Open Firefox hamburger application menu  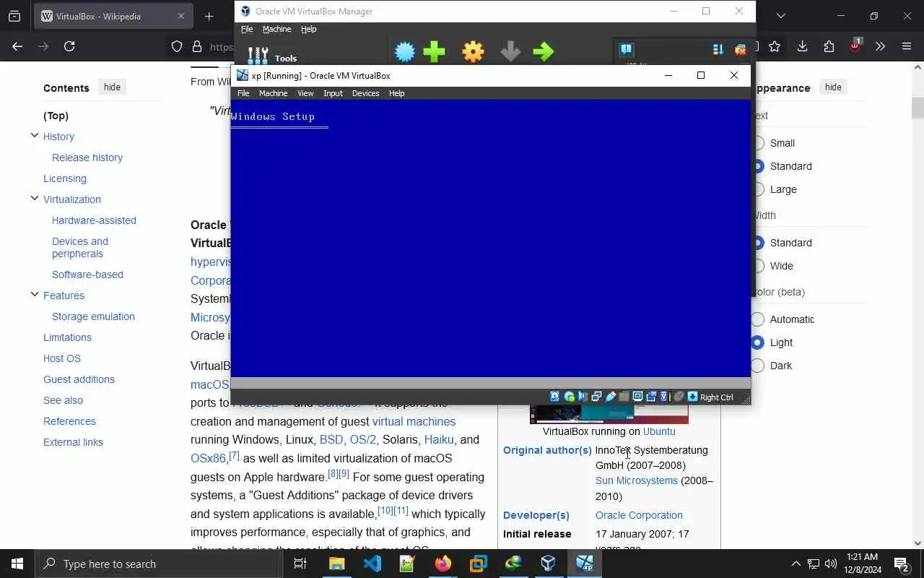click(x=907, y=46)
